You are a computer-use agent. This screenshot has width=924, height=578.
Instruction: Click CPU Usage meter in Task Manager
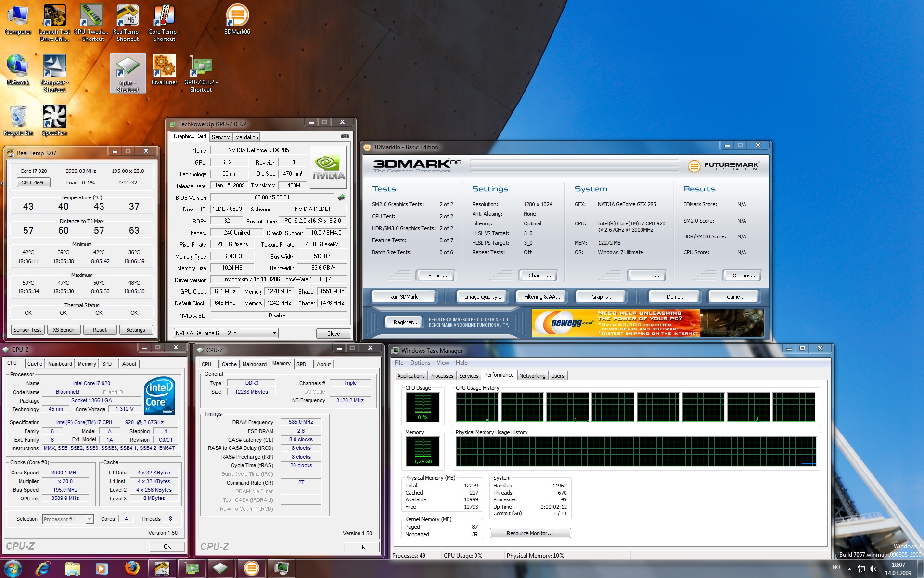click(423, 407)
